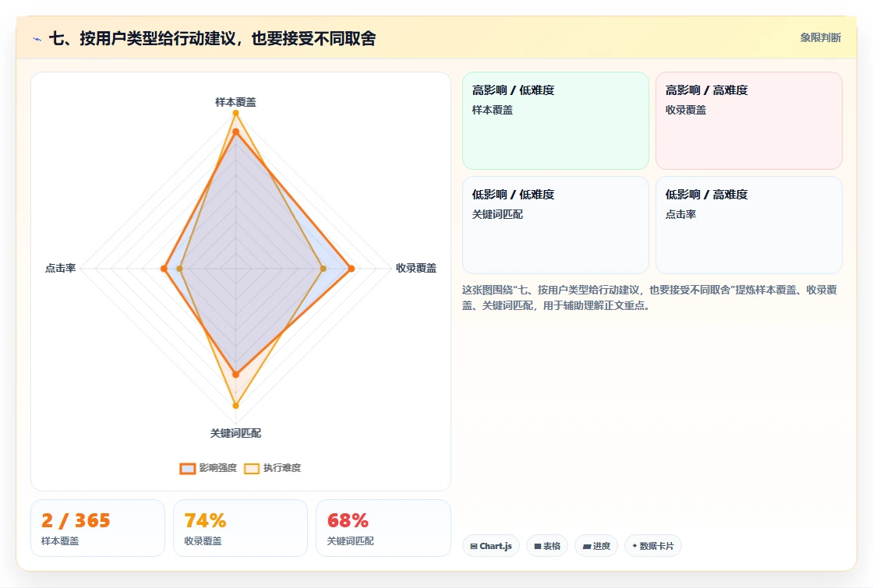Click the Chart.js tag chip
Image resolution: width=873 pixels, height=588 pixels.
coord(491,546)
